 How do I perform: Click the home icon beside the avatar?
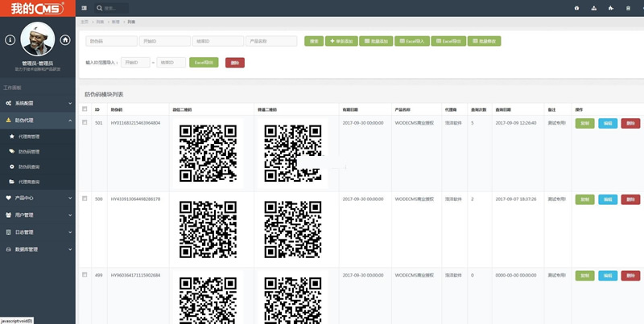coord(65,39)
